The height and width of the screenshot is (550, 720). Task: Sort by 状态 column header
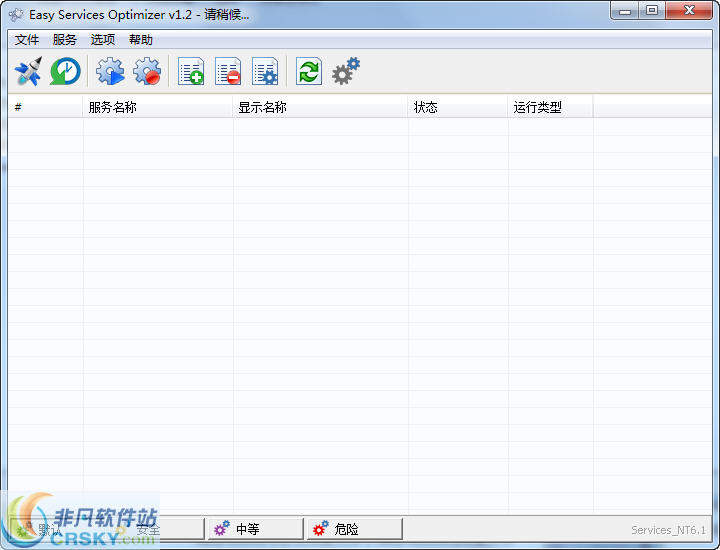[458, 107]
